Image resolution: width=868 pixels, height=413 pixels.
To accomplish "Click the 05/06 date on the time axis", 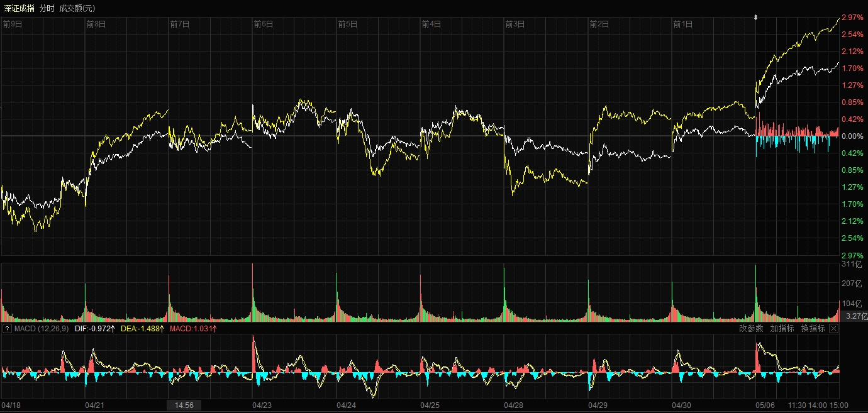I will (765, 405).
